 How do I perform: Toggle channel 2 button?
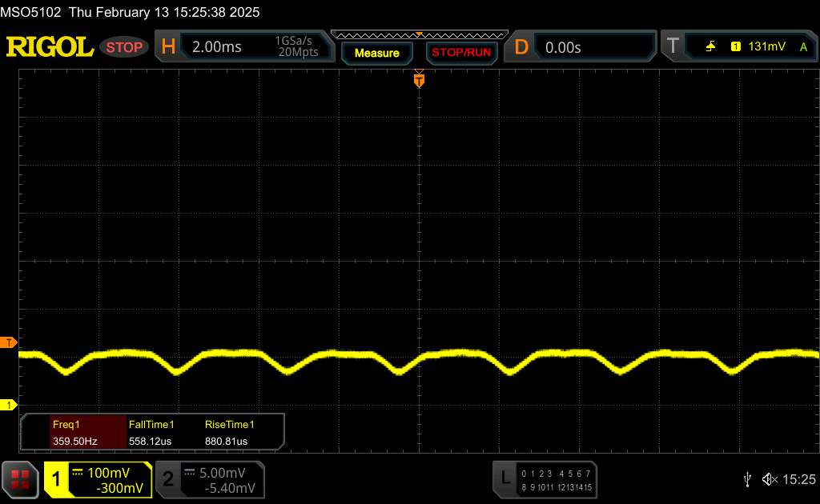(x=168, y=479)
